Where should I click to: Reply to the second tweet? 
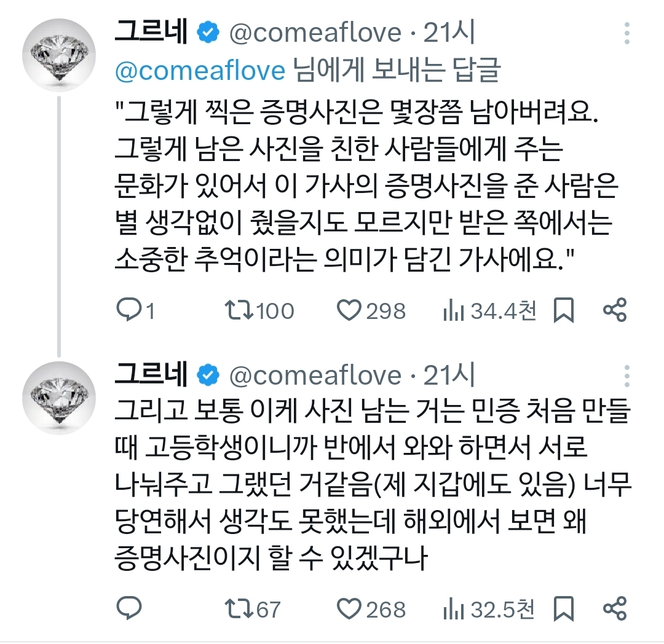128,608
